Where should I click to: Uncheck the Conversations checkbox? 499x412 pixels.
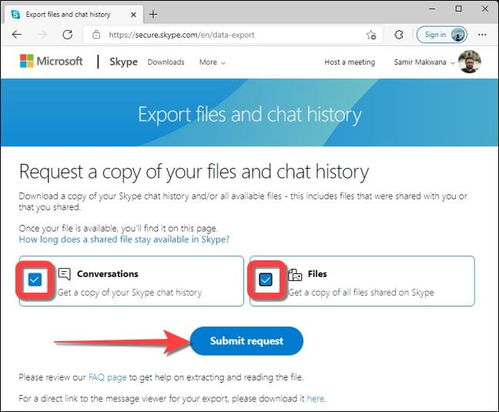(x=35, y=279)
